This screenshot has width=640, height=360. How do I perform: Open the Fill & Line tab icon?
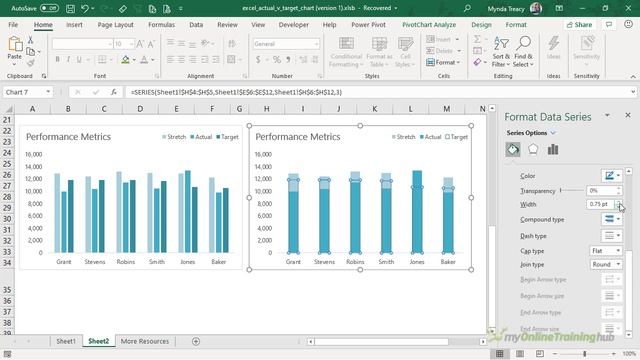513,149
